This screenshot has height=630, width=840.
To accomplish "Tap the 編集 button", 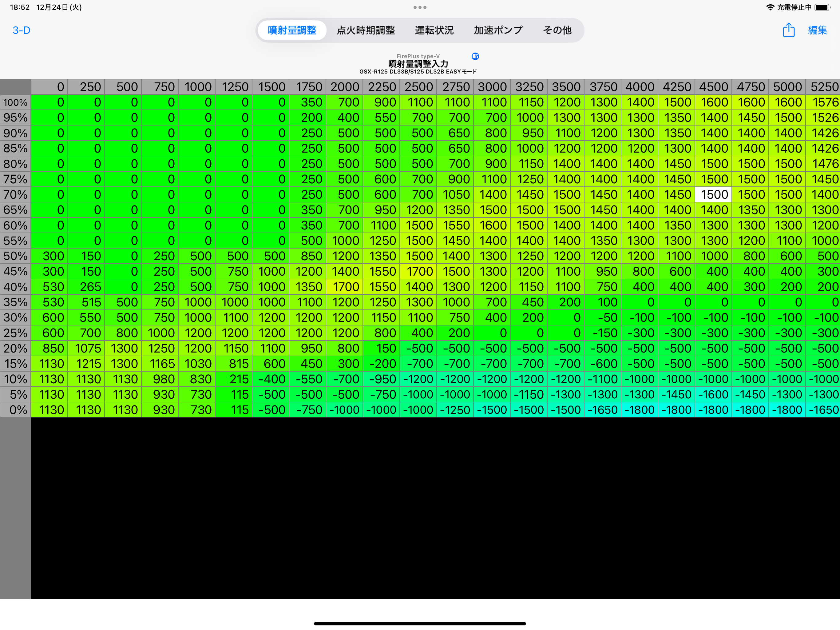I will 817,30.
